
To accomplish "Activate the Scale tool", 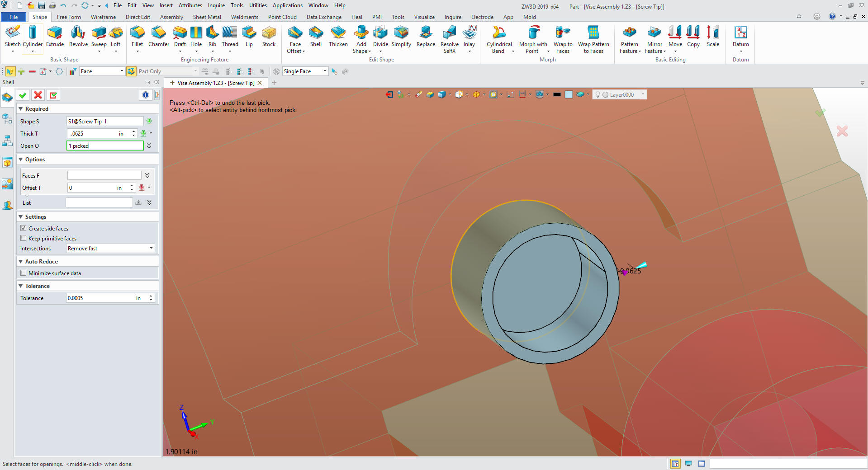I will pyautogui.click(x=713, y=36).
